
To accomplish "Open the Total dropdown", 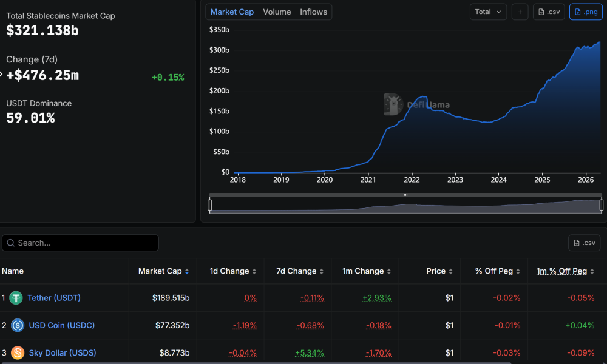I will 488,12.
